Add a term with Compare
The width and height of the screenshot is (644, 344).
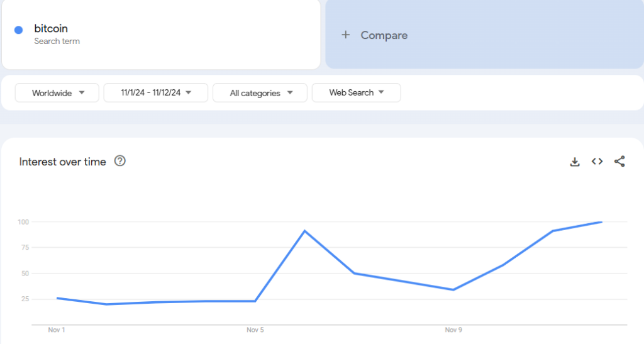tap(485, 35)
